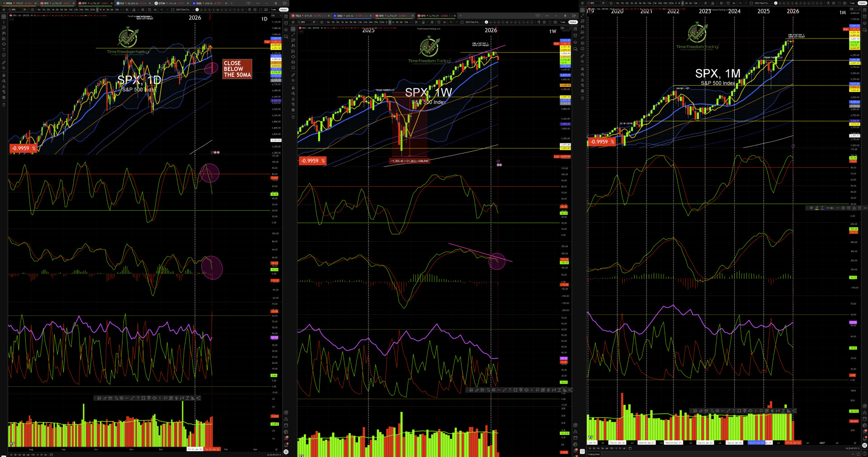This screenshot has height=457, width=868.
Task: Click the quick search magnifier in left window toolbar
Action: point(250,10)
